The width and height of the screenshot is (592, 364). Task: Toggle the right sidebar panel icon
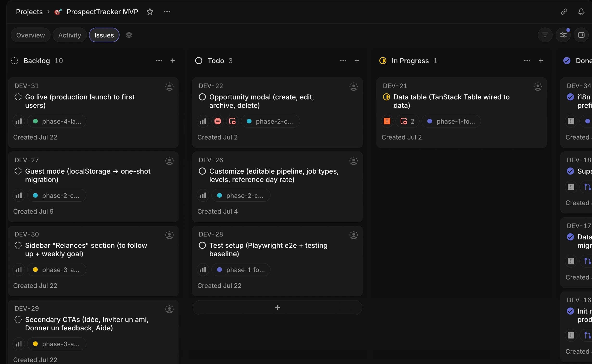(x=581, y=35)
